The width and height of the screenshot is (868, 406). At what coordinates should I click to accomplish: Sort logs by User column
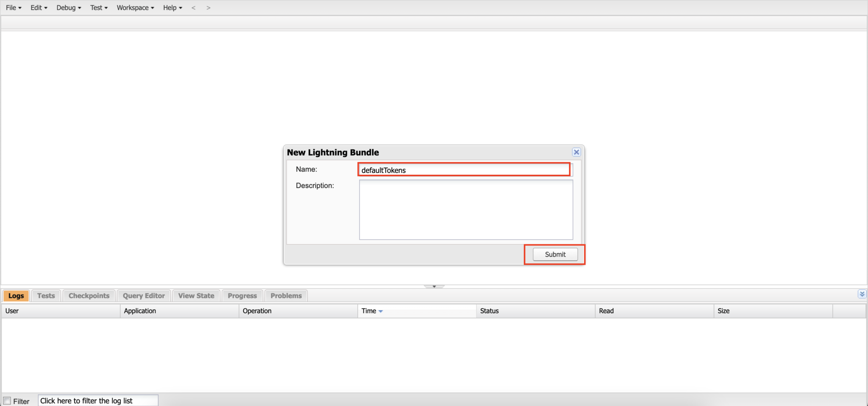click(61, 311)
